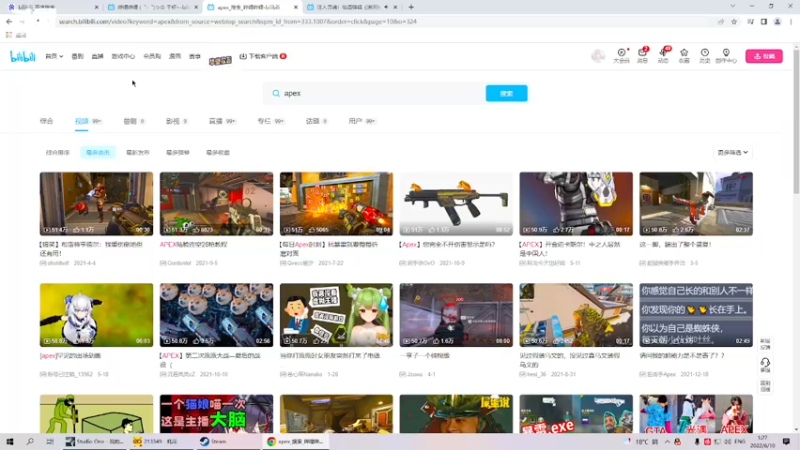
Task: Click the browser address bar
Action: click(383, 21)
